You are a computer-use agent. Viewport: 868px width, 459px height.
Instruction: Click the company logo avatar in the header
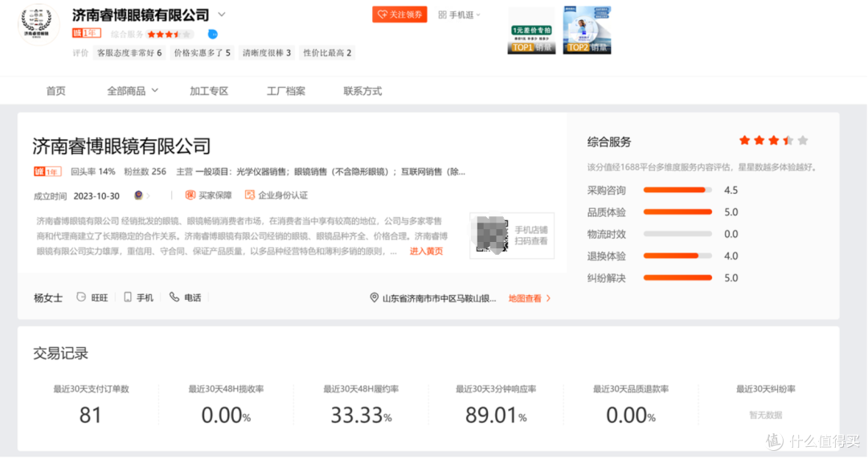pos(39,25)
